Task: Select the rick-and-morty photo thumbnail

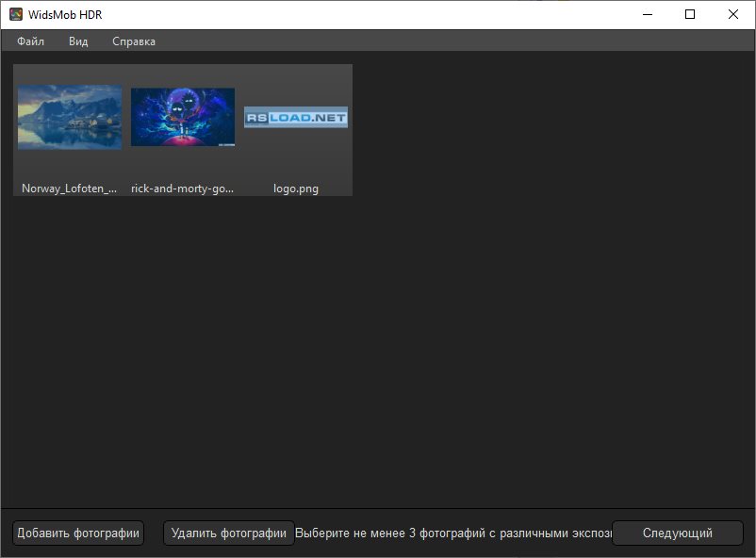Action: click(183, 117)
